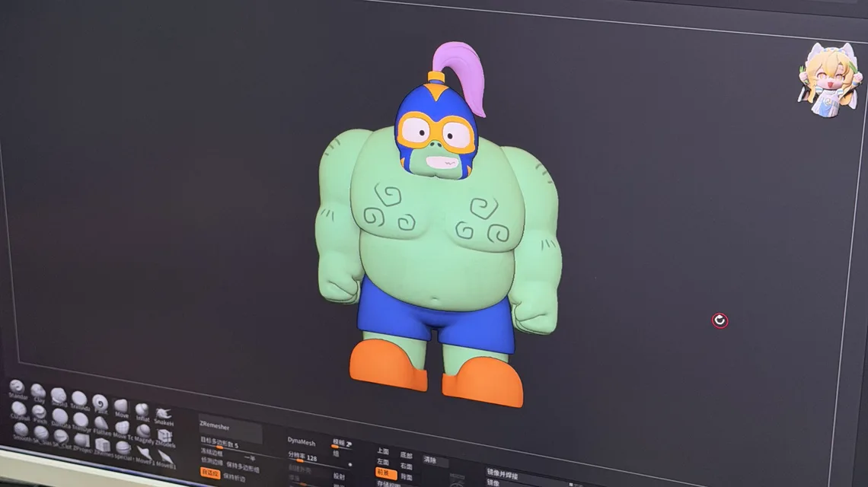This screenshot has width=868, height=487.
Task: Click the 镜像并焊接 button
Action: tap(502, 475)
